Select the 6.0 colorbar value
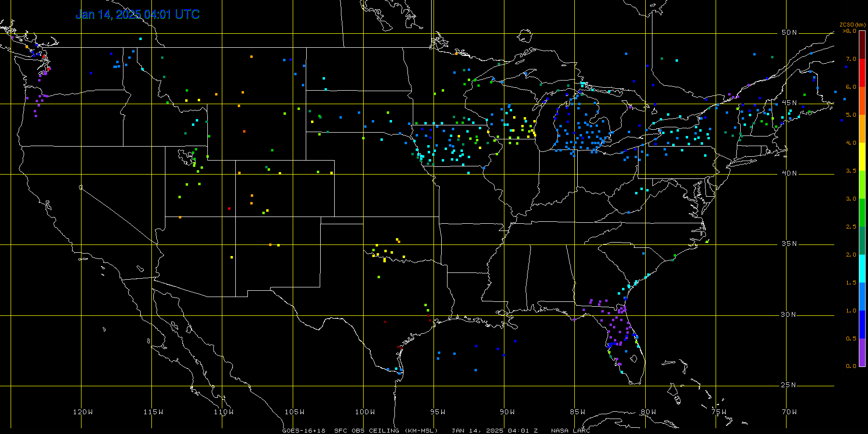 851,87
